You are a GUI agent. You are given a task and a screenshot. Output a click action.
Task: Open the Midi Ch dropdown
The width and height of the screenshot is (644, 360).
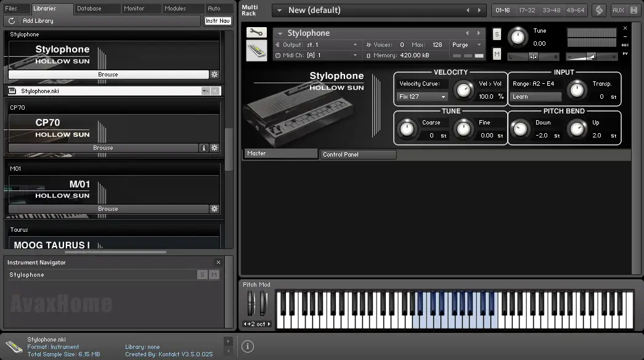click(x=355, y=55)
